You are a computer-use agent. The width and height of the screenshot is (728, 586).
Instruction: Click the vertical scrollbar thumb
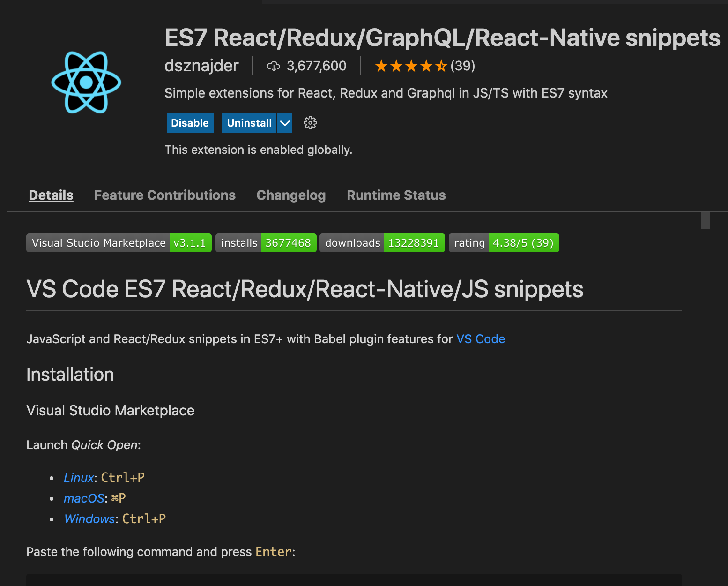click(x=706, y=220)
